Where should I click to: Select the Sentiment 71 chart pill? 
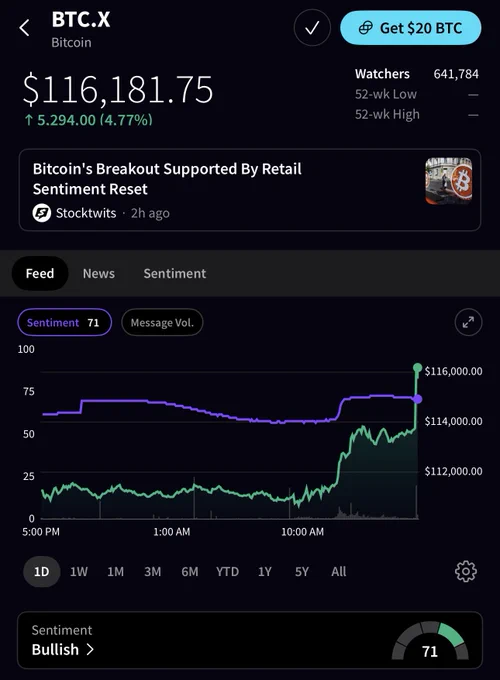click(x=65, y=322)
